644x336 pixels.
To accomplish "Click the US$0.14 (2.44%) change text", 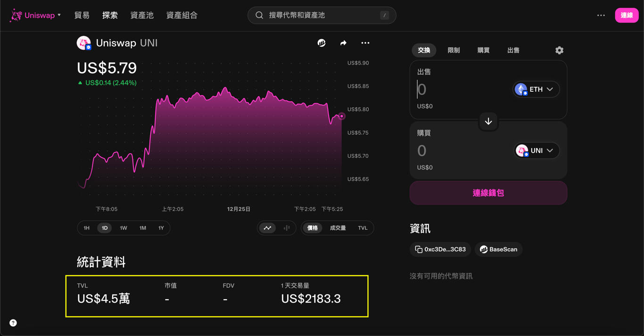I will (x=111, y=83).
